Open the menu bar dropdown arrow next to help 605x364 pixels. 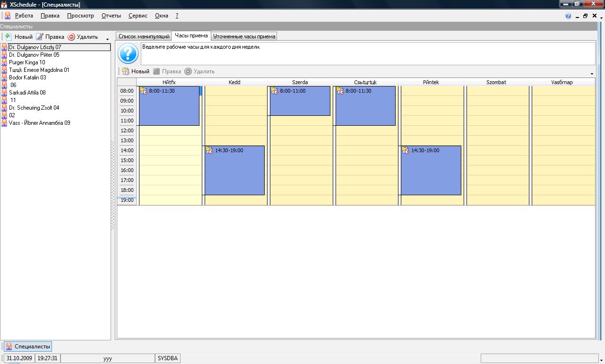click(577, 16)
